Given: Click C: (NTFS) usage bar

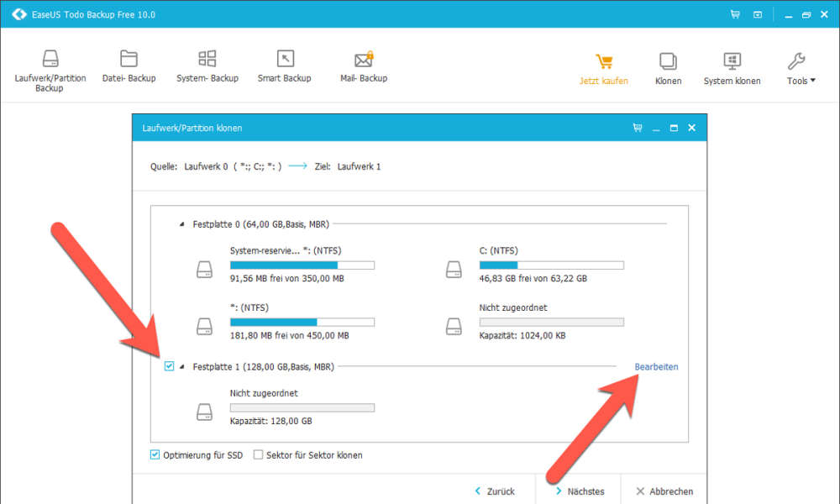Looking at the screenshot, I should pos(552,265).
